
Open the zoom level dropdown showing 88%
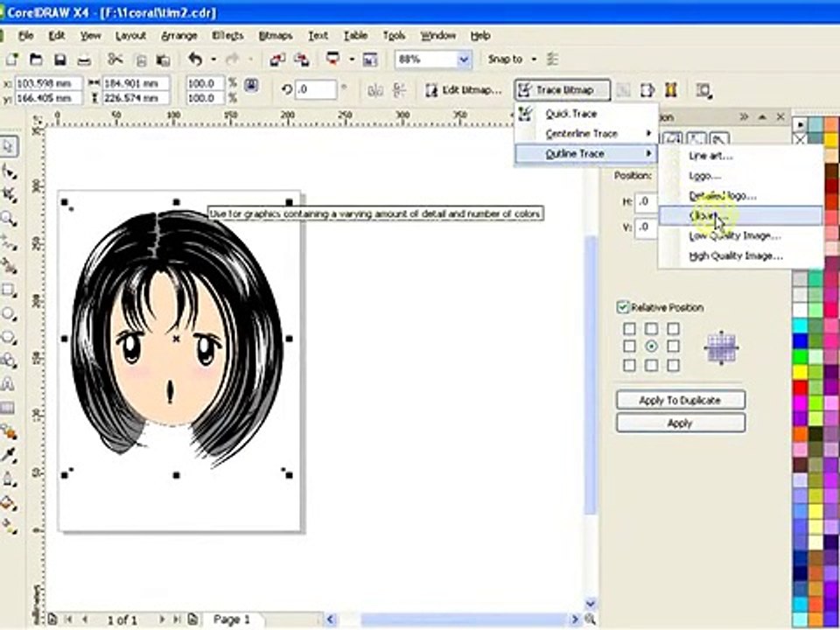464,59
